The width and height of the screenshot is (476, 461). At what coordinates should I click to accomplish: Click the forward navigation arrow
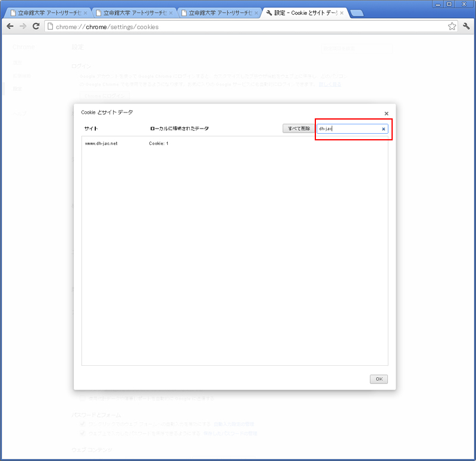coord(23,26)
